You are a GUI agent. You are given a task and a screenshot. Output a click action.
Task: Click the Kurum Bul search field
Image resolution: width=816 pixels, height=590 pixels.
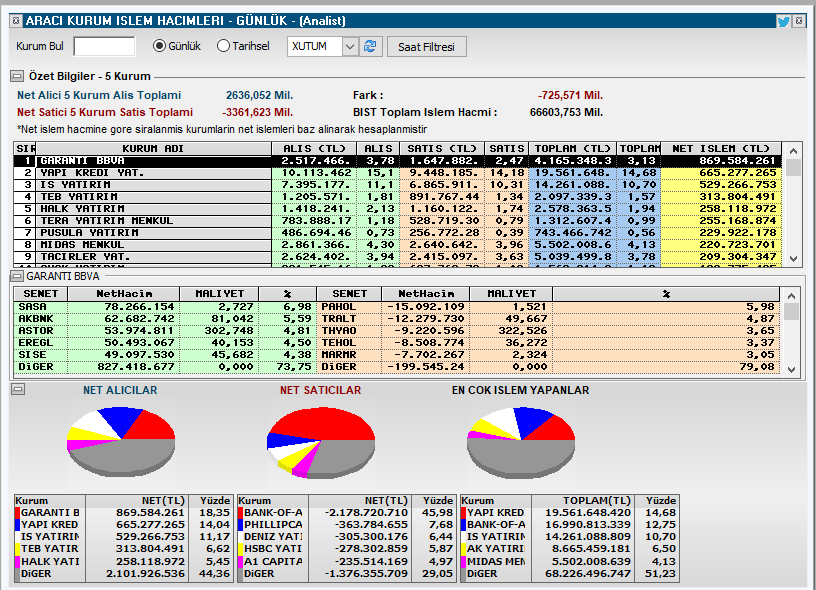coord(104,46)
